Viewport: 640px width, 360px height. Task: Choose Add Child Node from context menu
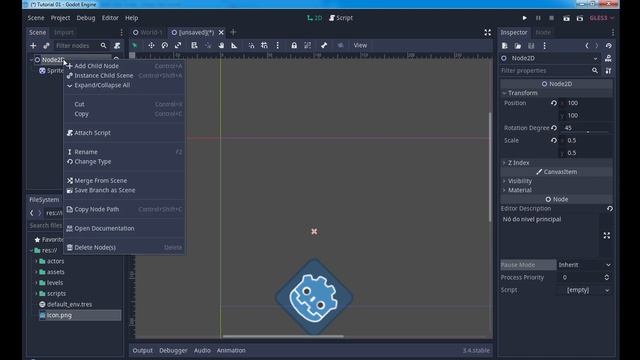tap(124, 66)
